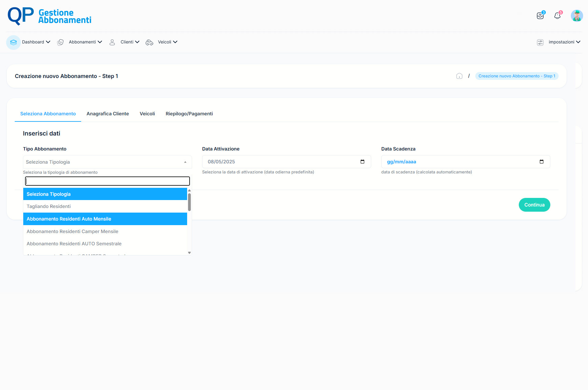Select Abbonamento Residenti Camper Mensile option

click(x=72, y=232)
